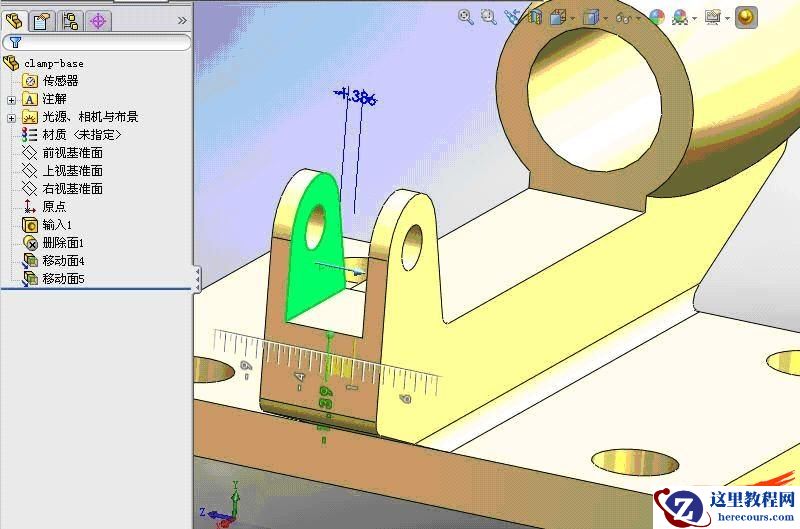Viewport: 800px width, 529px height.
Task: Select the 输入1 imported feature
Action: tap(57, 224)
